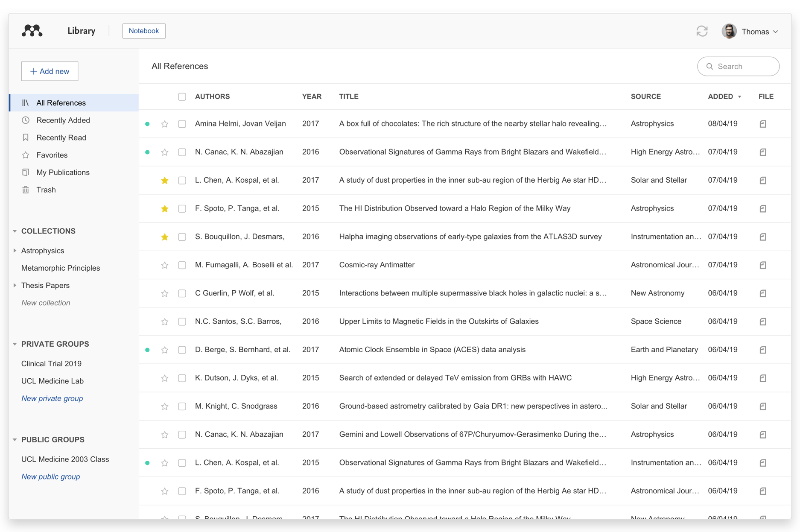800x532 pixels.
Task: Open the Thomas user account dropdown
Action: 751,32
